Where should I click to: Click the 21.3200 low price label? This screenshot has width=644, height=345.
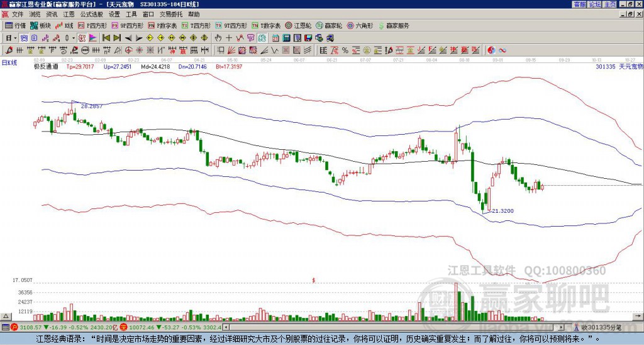(502, 211)
